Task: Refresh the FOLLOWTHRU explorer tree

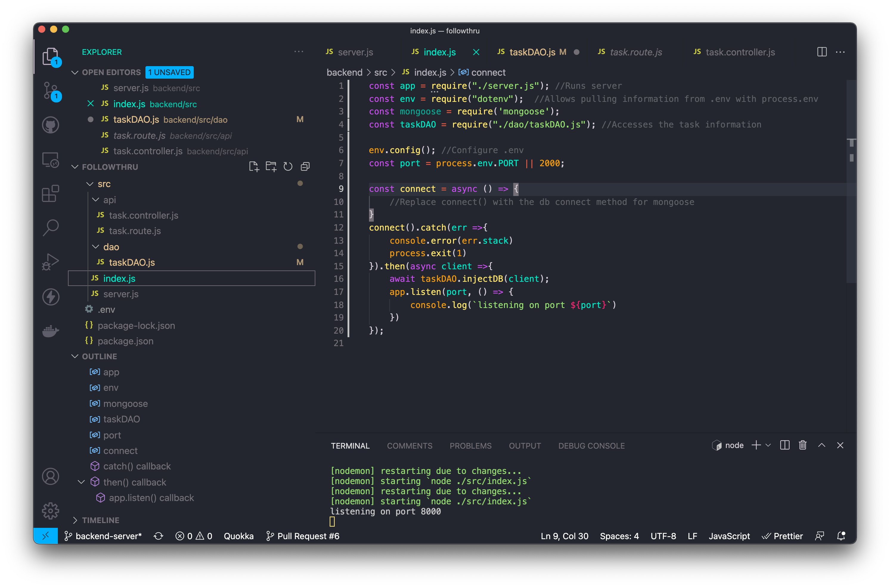Action: tap(288, 167)
